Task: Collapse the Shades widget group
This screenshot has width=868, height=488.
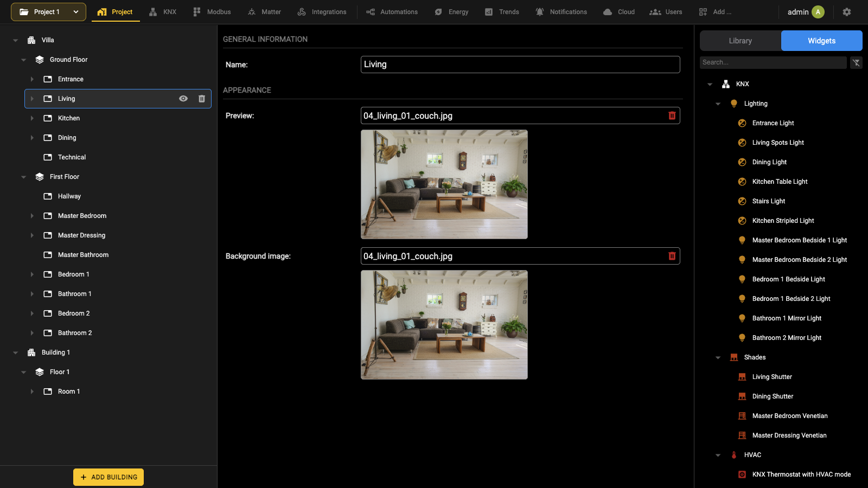Action: (718, 357)
